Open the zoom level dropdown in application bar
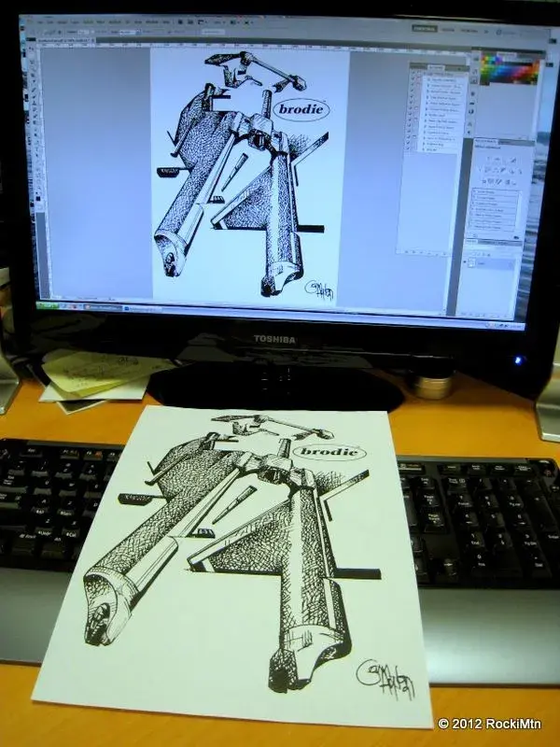Screen dimensions: 560x747 tap(219, 22)
